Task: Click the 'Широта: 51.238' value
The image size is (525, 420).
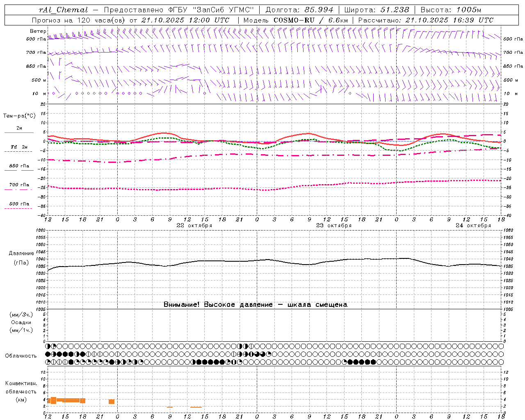Action: point(377,10)
